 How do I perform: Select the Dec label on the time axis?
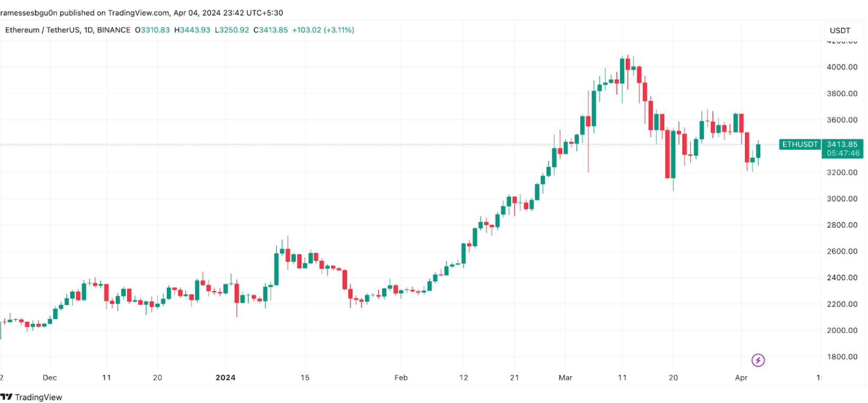pos(50,378)
